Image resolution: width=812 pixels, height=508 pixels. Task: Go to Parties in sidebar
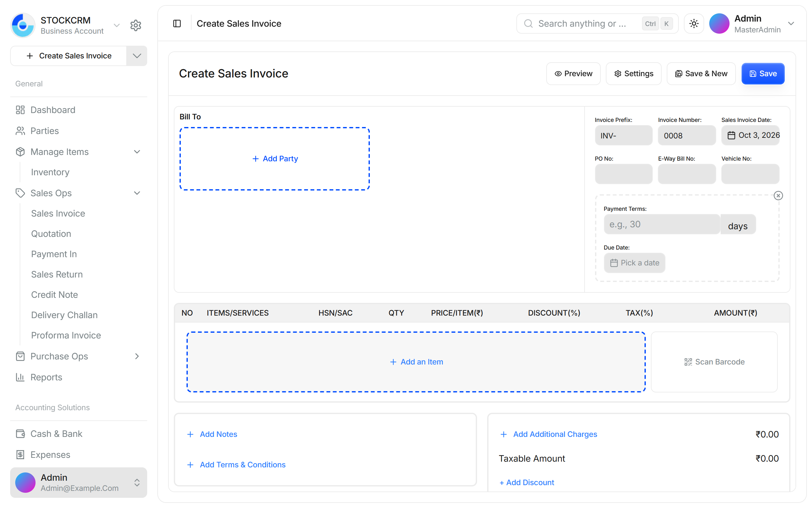tap(79, 131)
